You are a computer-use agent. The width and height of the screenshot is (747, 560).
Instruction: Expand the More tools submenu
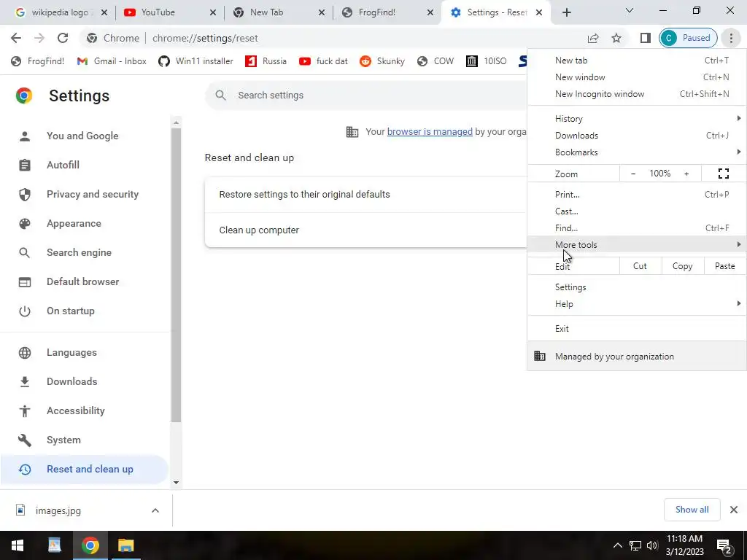pyautogui.click(x=637, y=245)
